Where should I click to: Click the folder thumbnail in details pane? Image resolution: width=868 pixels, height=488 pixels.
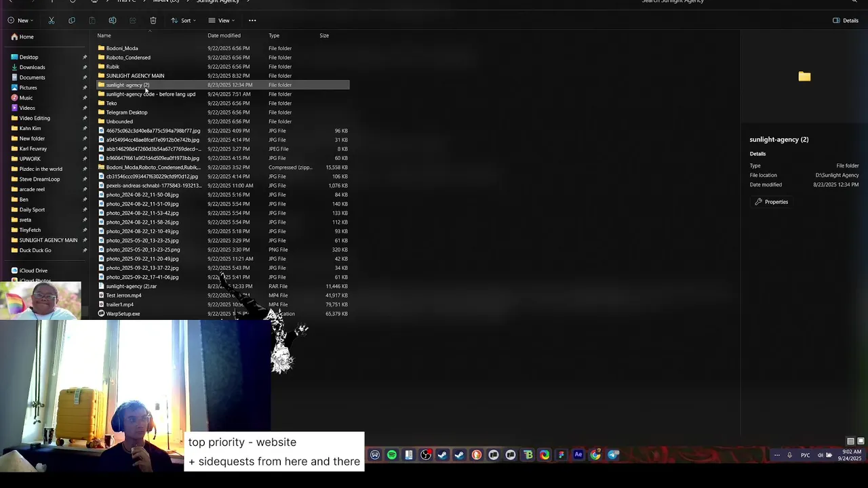tap(804, 77)
